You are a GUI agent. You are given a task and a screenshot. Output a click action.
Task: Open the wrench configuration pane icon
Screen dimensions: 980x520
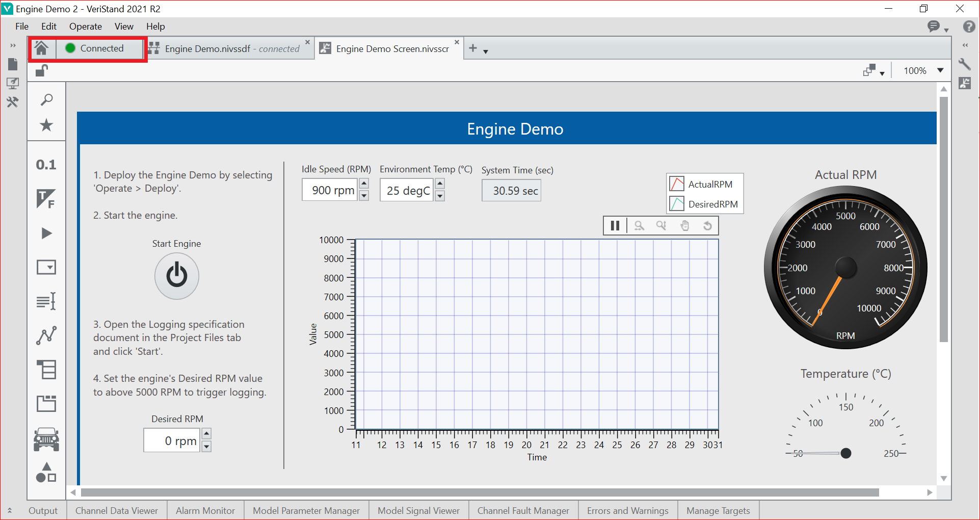pyautogui.click(x=965, y=64)
